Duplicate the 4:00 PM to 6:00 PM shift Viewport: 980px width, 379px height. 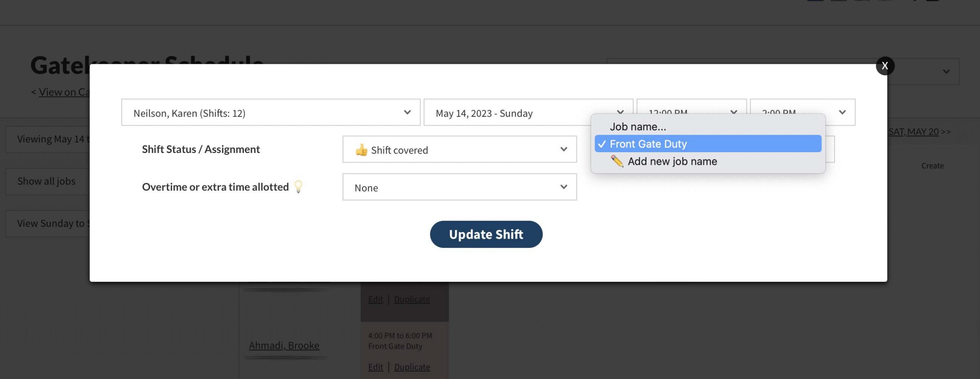[x=412, y=367]
